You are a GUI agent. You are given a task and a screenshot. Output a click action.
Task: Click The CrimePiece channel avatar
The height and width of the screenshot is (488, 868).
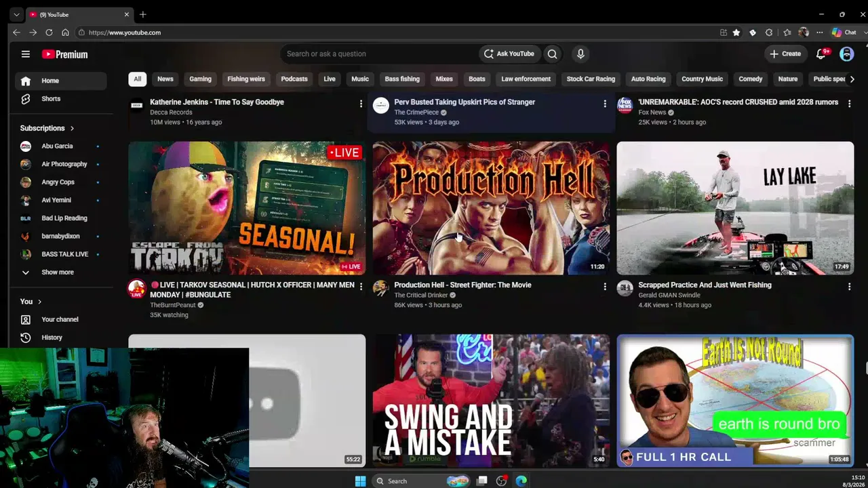381,105
